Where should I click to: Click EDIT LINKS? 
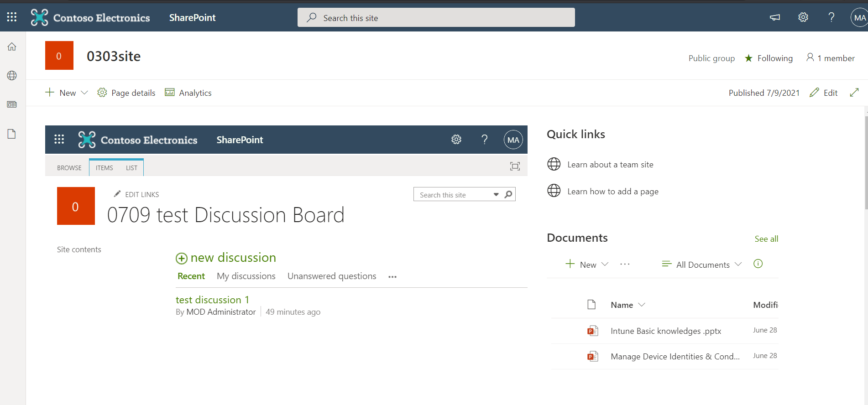click(136, 194)
